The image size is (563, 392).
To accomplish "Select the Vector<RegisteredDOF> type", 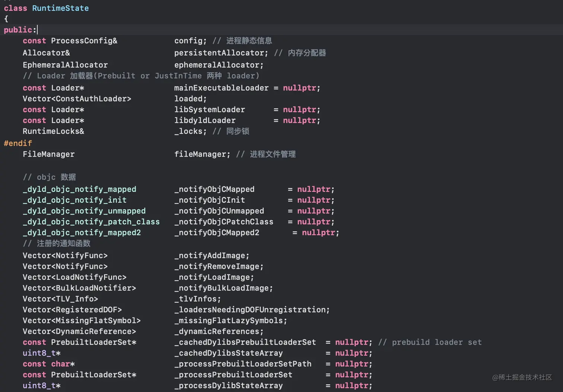I will tap(72, 309).
